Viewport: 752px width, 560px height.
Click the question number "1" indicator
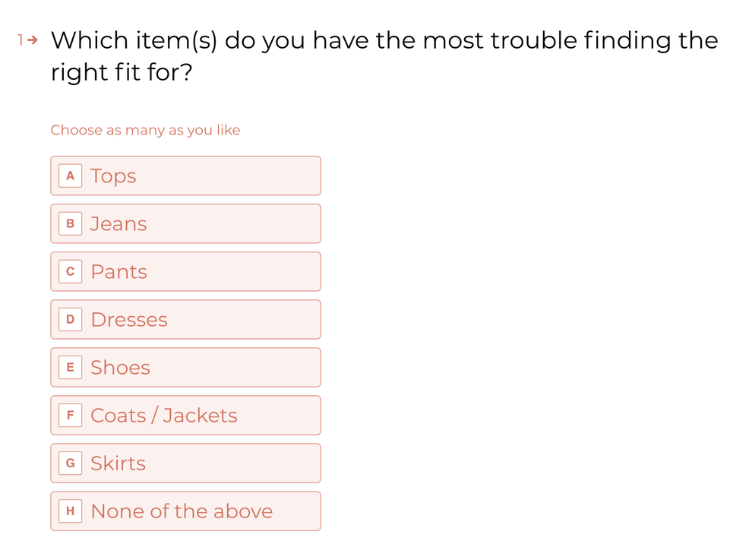click(21, 40)
